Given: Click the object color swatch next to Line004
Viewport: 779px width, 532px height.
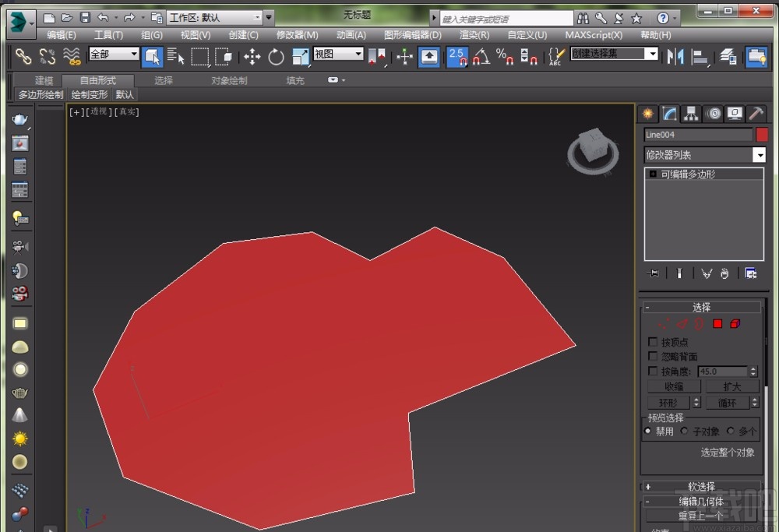Looking at the screenshot, I should [x=761, y=134].
